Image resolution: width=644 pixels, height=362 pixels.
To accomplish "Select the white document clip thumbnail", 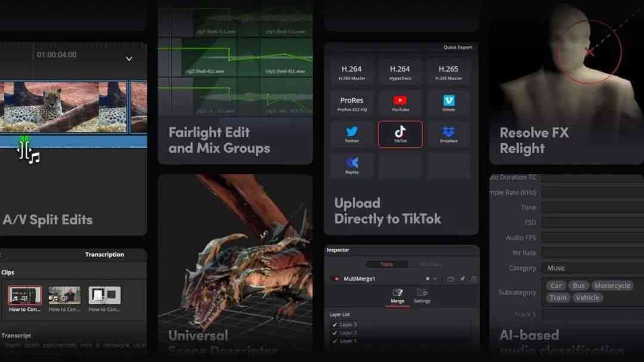I will point(104,295).
